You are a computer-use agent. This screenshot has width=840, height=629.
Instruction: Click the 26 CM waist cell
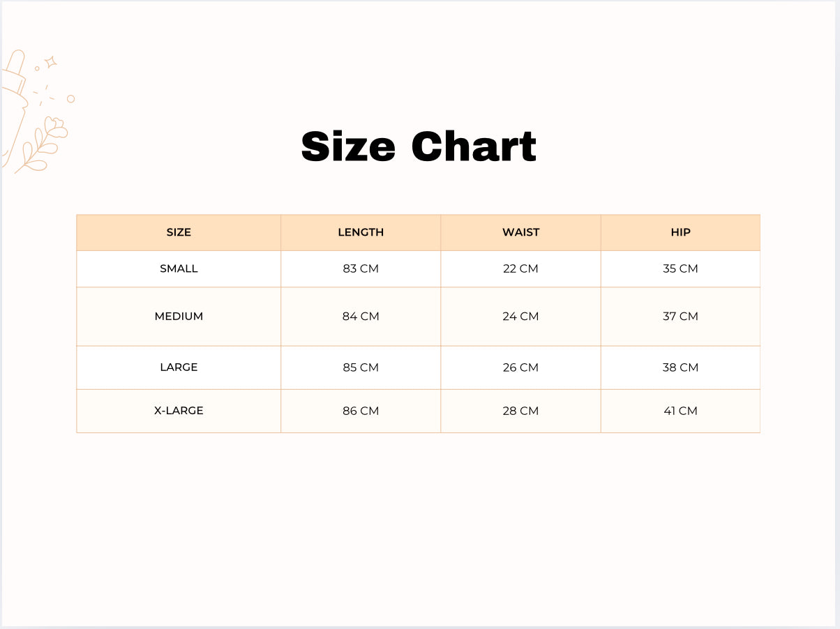tap(520, 367)
